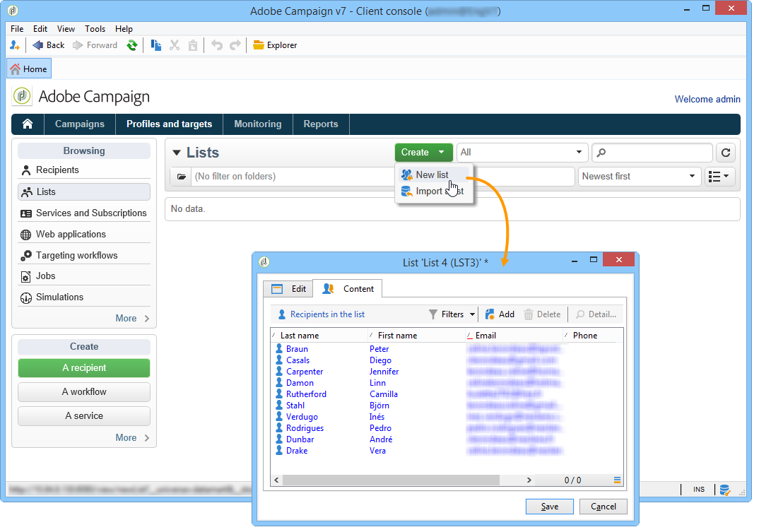Click the A recipient button

84,368
